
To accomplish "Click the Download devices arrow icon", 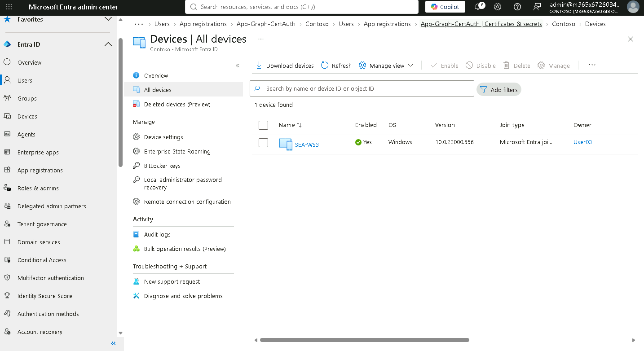I will 259,66.
